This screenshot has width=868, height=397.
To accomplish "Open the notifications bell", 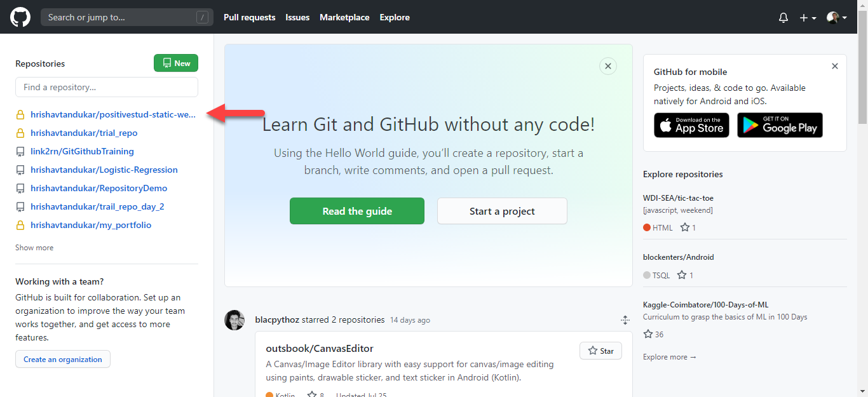I will pos(783,18).
